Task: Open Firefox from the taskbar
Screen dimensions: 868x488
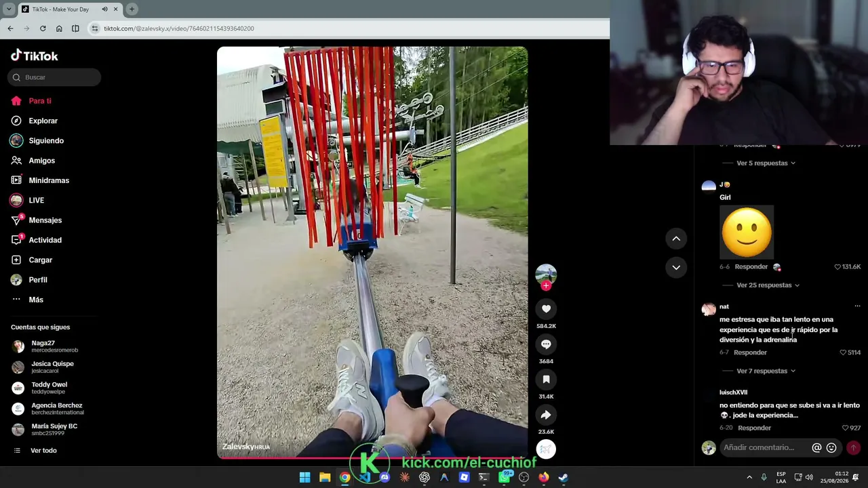Action: coord(543,477)
